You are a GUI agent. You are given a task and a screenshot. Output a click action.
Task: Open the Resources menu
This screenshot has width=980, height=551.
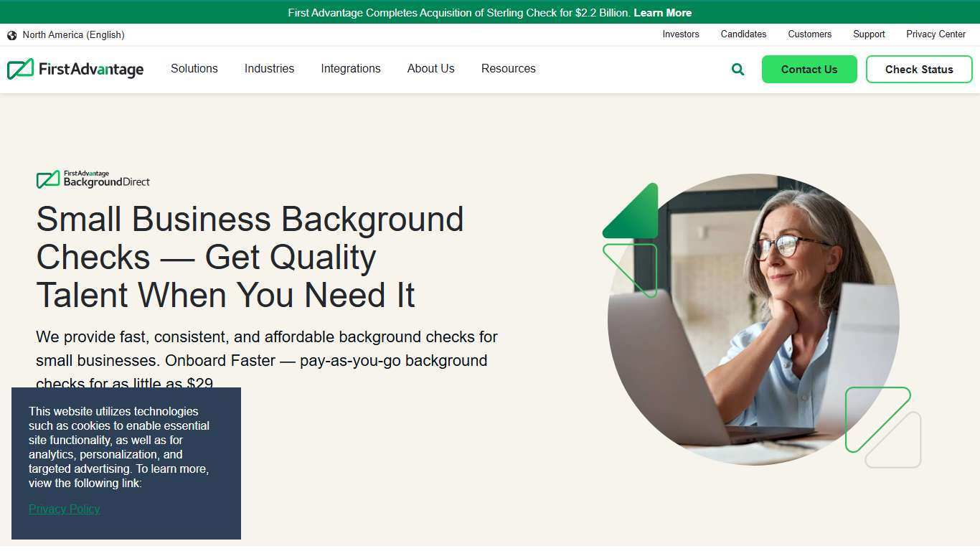click(x=508, y=69)
